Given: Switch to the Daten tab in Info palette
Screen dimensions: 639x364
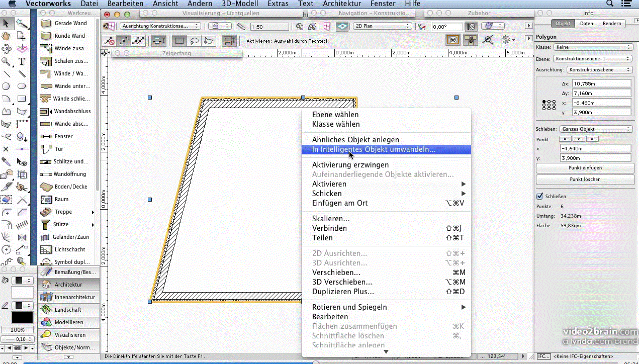Looking at the screenshot, I should (x=586, y=23).
